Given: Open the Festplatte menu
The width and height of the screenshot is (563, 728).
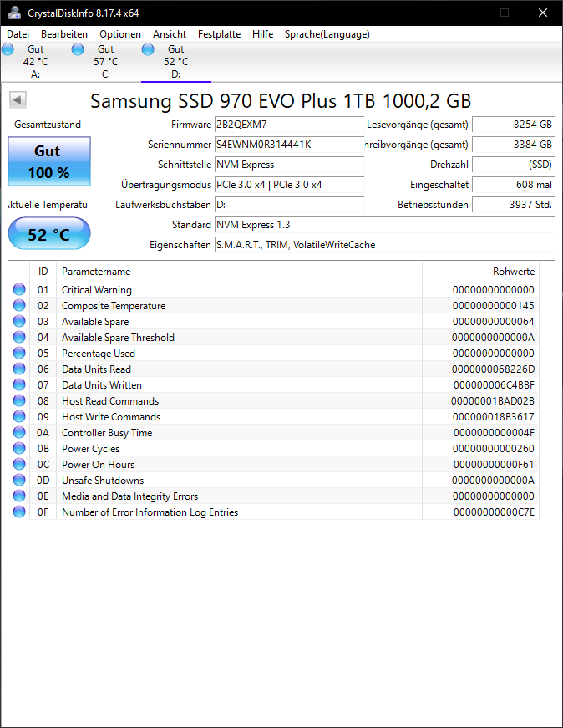Looking at the screenshot, I should click(x=219, y=34).
